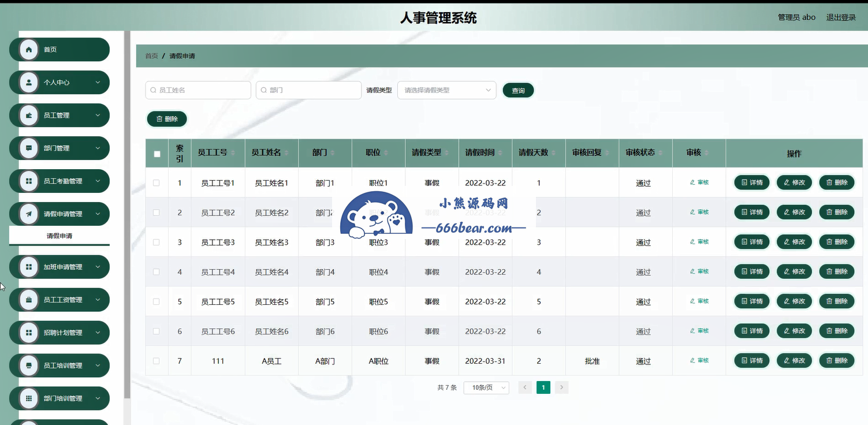Click 退出登录 in the header
Viewport: 868px width, 425px height.
click(841, 17)
